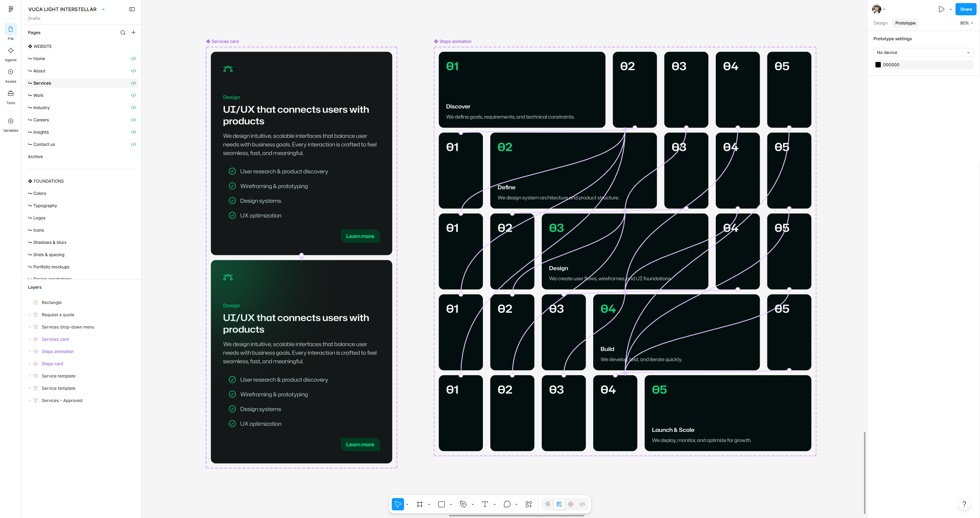
Task: Switch to the Prototype tab
Action: click(x=905, y=23)
